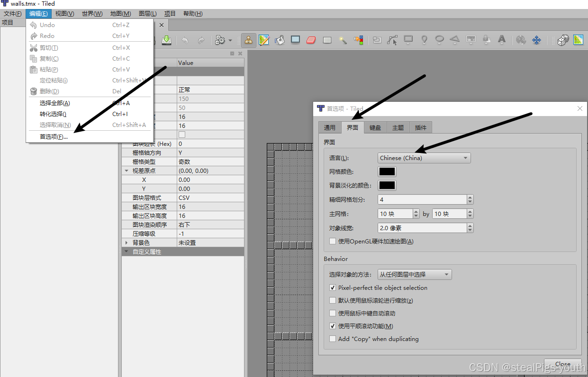Open the 插件 preferences tab
The image size is (588, 377).
click(421, 127)
